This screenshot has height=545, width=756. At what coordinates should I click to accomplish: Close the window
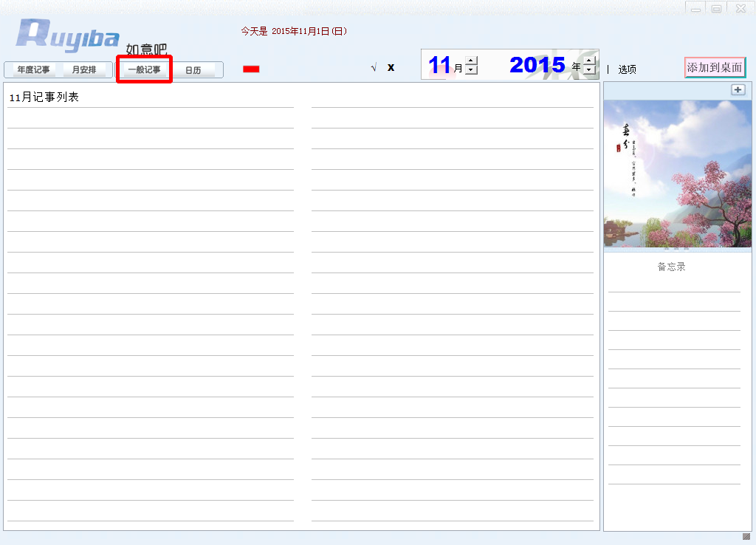[x=740, y=8]
